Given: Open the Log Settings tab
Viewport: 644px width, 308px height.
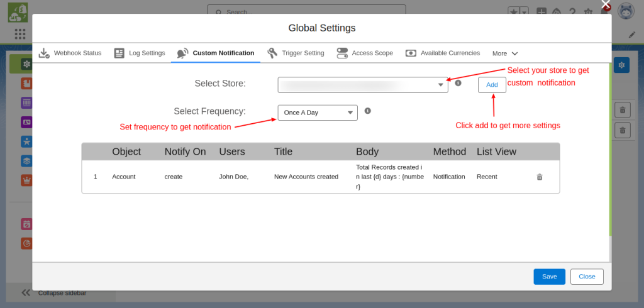Looking at the screenshot, I should [x=140, y=53].
